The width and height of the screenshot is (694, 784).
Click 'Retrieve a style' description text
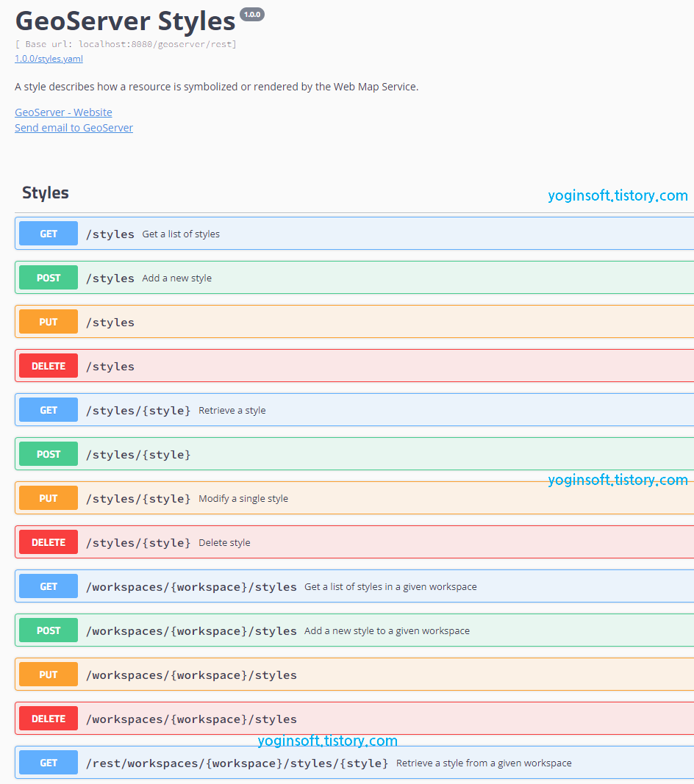tap(232, 410)
